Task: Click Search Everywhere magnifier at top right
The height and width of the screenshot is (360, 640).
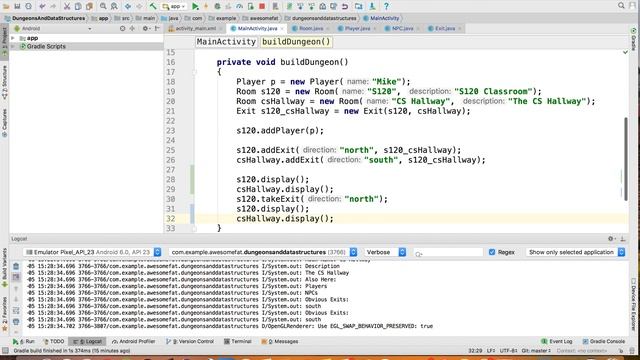Action: click(621, 6)
